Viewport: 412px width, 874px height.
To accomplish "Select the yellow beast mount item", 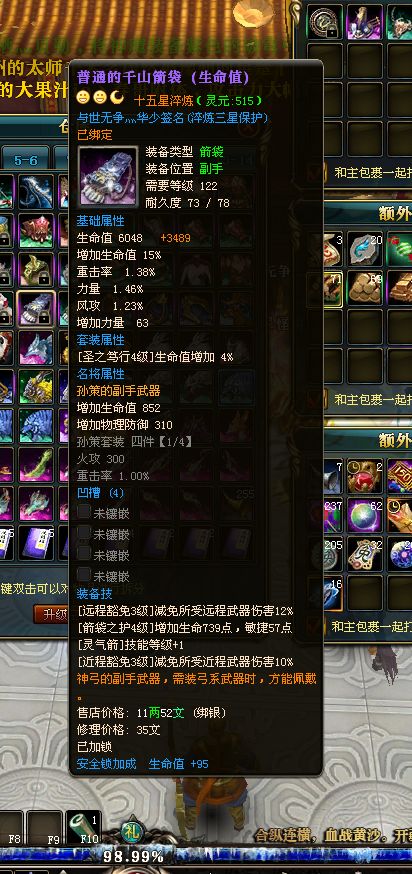I will (36, 387).
